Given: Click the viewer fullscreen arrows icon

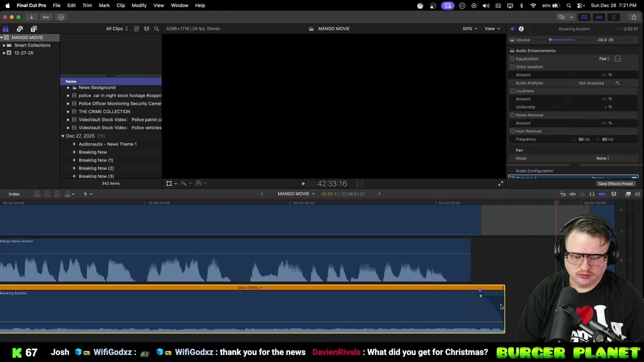Looking at the screenshot, I should pyautogui.click(x=501, y=184).
